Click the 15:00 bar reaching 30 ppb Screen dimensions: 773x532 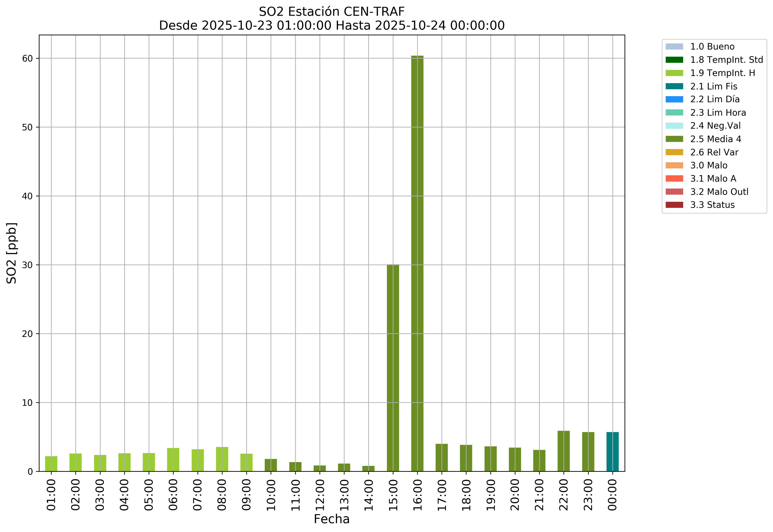click(393, 368)
